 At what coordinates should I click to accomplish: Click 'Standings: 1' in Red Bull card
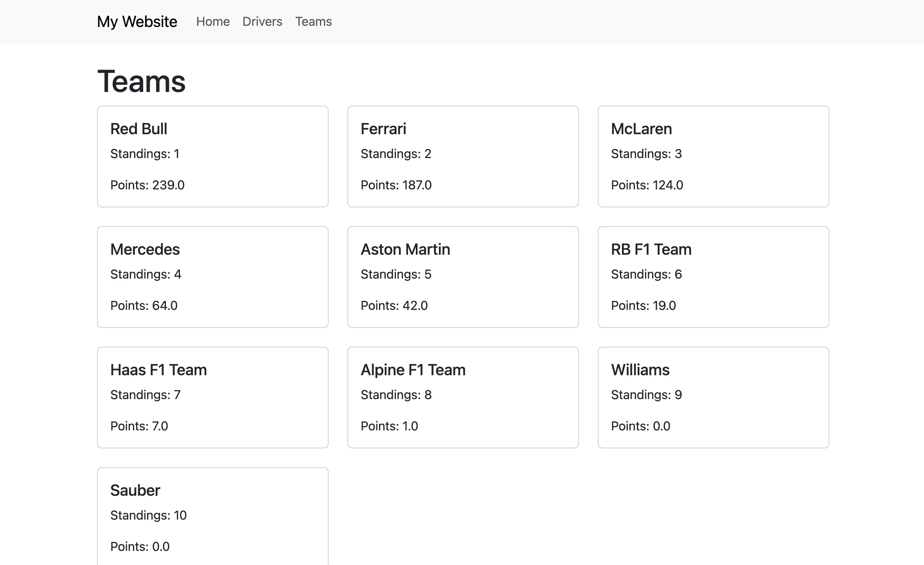[x=145, y=154]
